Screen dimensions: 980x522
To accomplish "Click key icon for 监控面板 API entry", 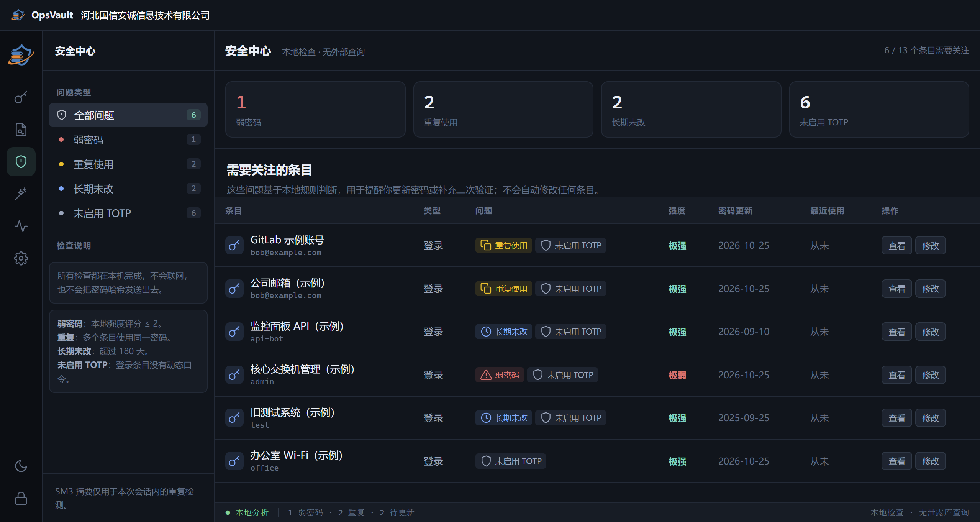I will (234, 332).
